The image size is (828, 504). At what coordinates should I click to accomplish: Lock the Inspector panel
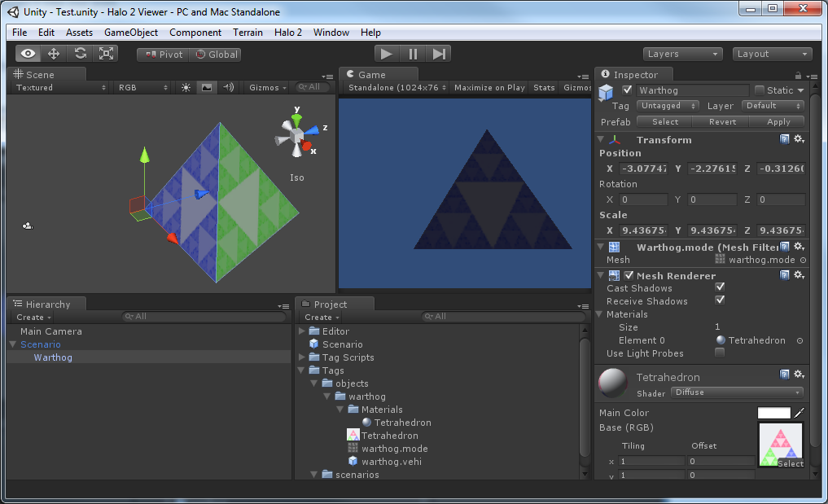pyautogui.click(x=797, y=75)
